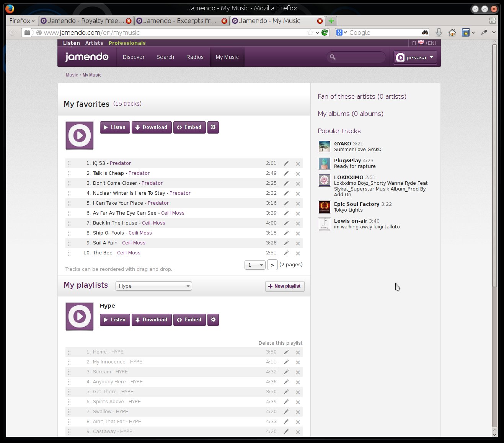Click the Hype playlist play thumbnail
The width and height of the screenshot is (504, 443).
[x=80, y=316]
